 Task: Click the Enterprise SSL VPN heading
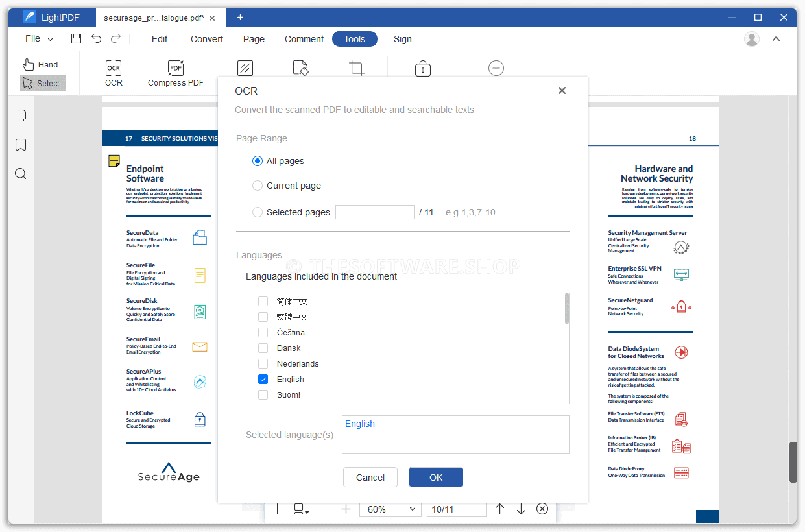tap(635, 269)
